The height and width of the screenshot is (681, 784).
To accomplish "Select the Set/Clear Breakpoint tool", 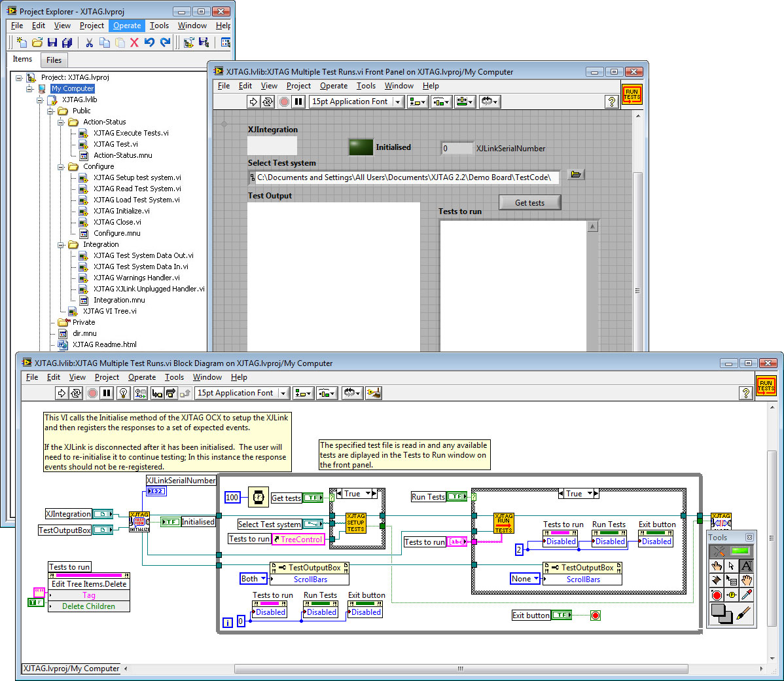I will pyautogui.click(x=717, y=595).
